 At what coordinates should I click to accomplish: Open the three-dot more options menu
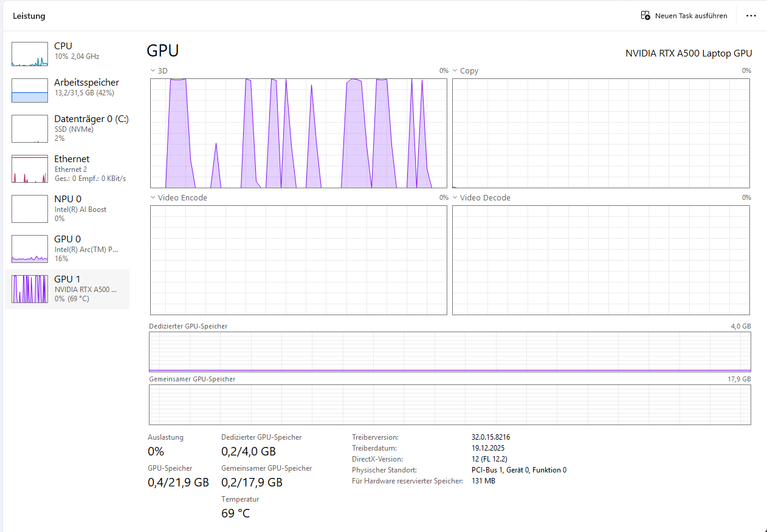(x=751, y=16)
